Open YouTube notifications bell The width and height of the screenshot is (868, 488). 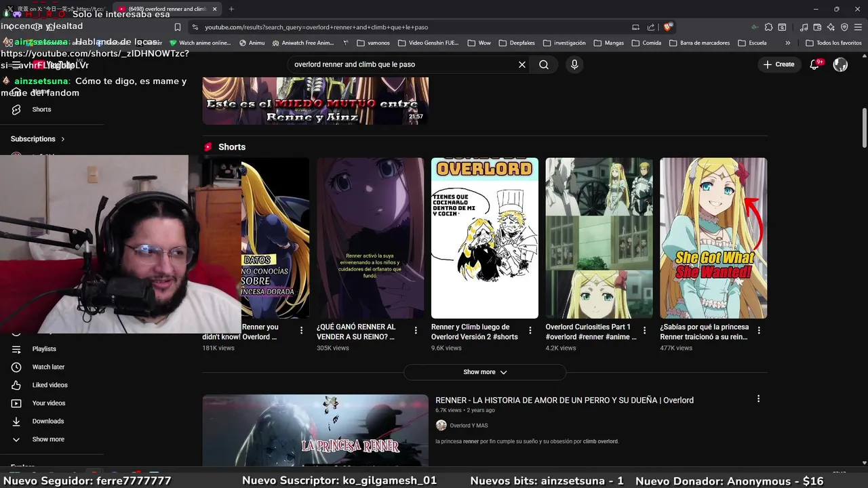[x=815, y=64]
